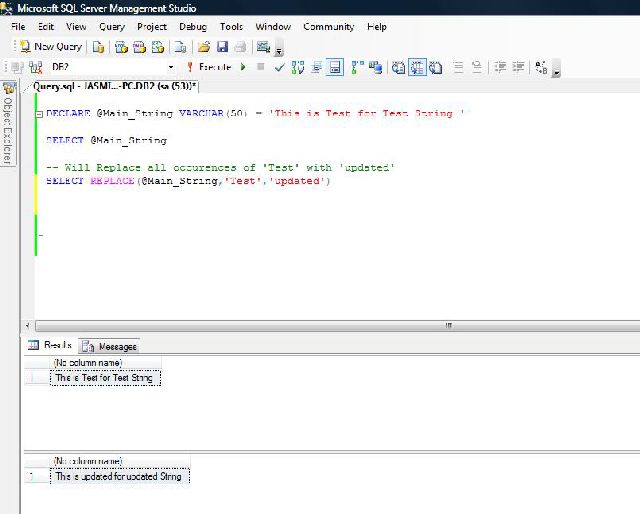Click the printer icon in the toolbar

click(240, 47)
